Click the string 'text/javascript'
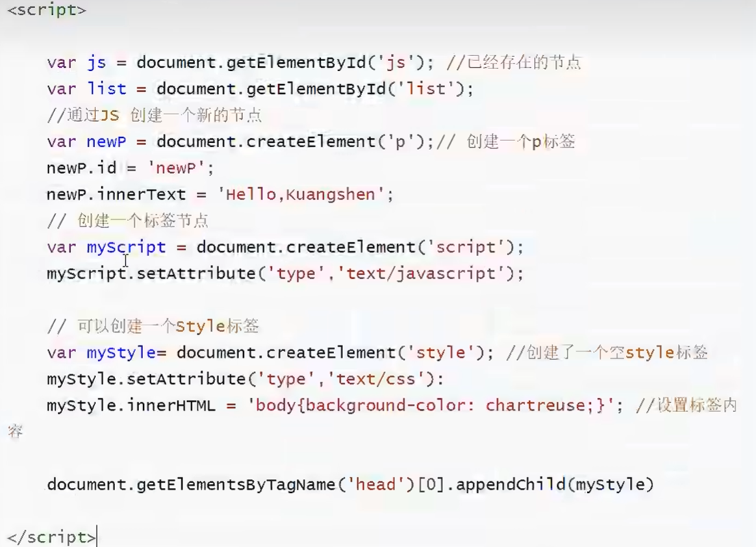The image size is (756, 547). 420,273
